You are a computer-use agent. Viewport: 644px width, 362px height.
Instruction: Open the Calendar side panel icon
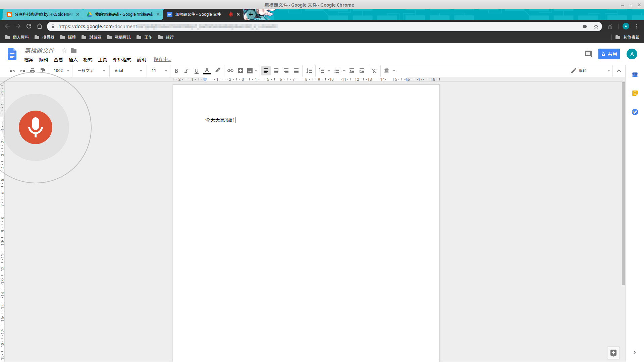point(635,75)
